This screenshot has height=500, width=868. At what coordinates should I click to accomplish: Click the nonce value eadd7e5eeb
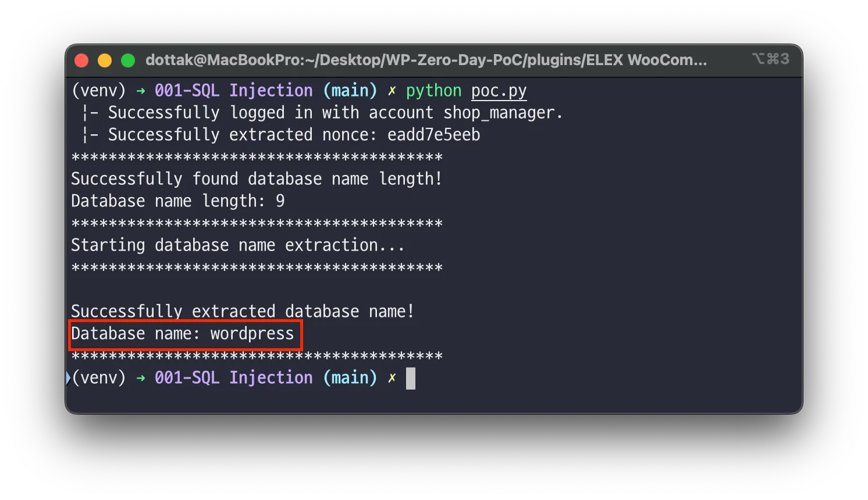click(433, 135)
